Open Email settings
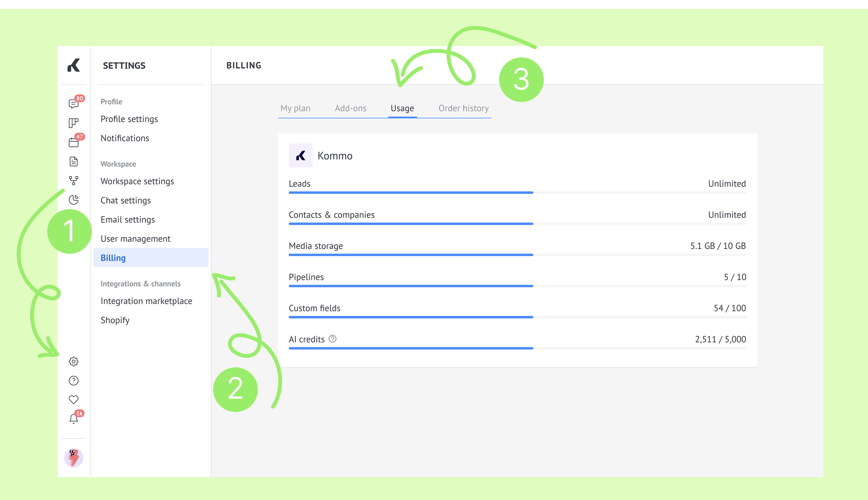Image resolution: width=868 pixels, height=500 pixels. click(x=127, y=220)
